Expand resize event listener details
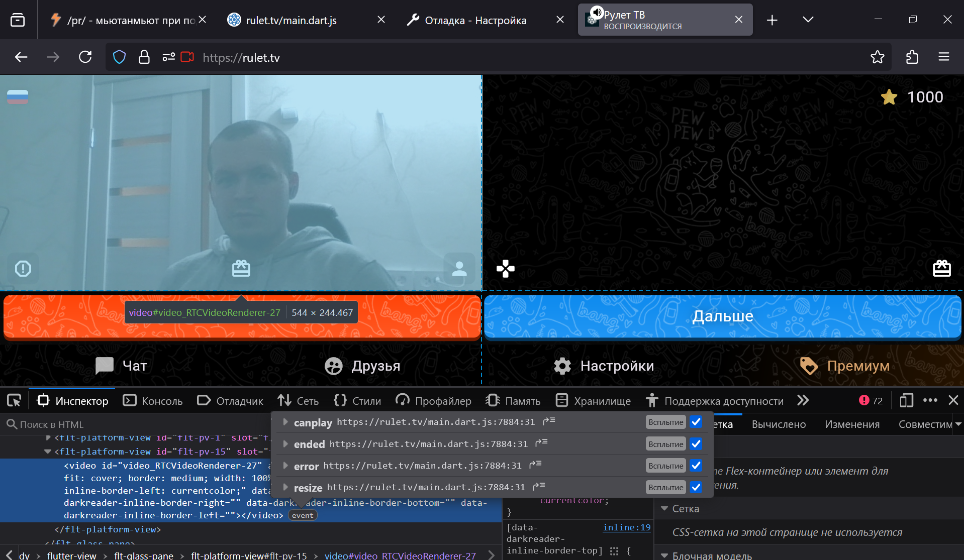The height and width of the screenshot is (560, 964). (x=285, y=487)
